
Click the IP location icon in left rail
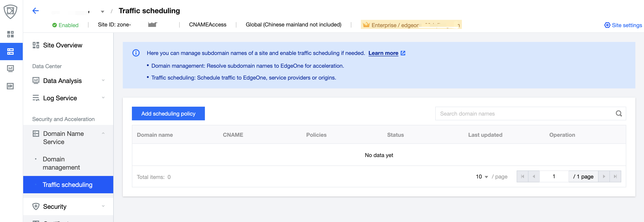click(x=10, y=86)
